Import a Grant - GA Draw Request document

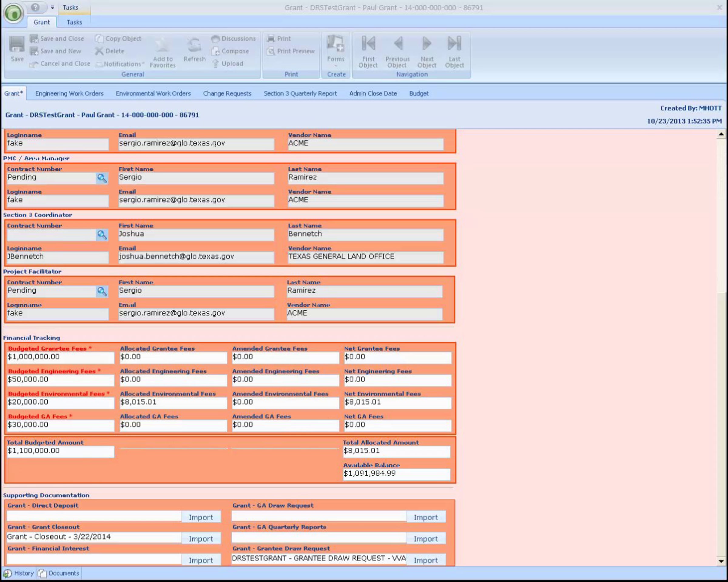(x=426, y=517)
